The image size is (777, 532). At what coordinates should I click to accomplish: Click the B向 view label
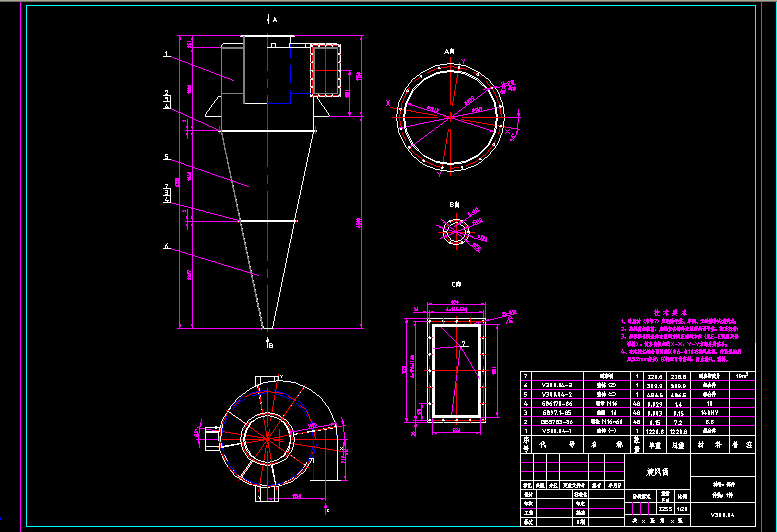454,204
